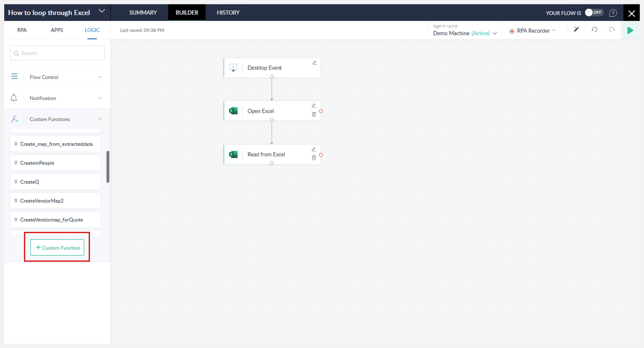Click the magic wand icon in toolbar
The width and height of the screenshot is (644, 348).
pyautogui.click(x=576, y=30)
